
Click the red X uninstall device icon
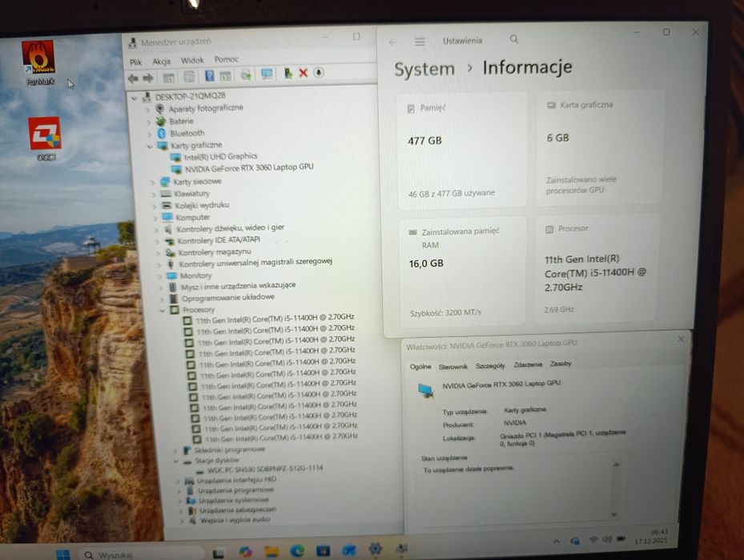(304, 73)
